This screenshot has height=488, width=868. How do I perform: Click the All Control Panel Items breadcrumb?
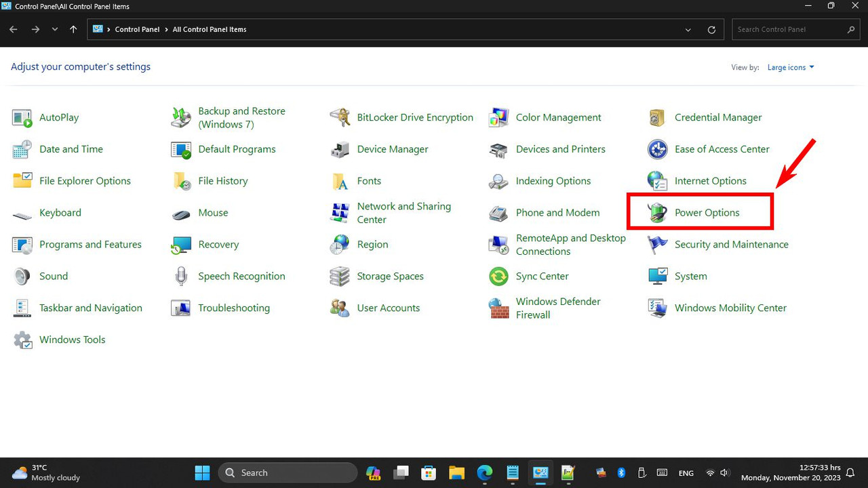tap(210, 30)
